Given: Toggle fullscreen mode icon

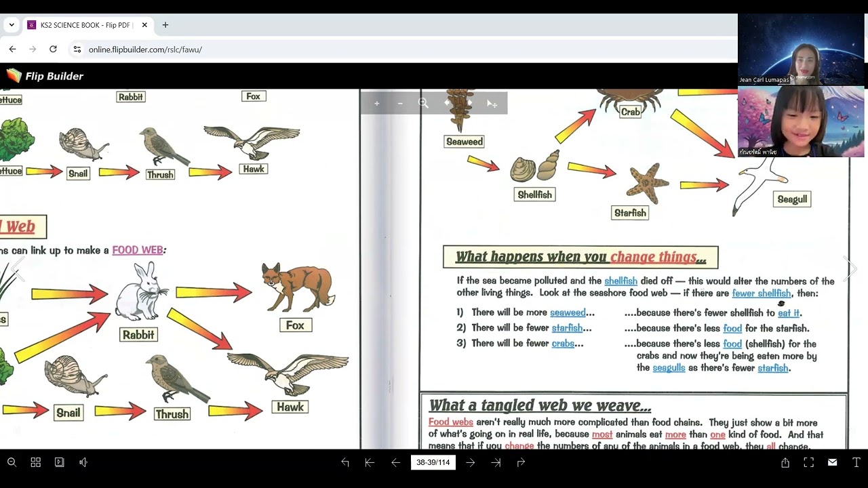Looking at the screenshot, I should 808,462.
